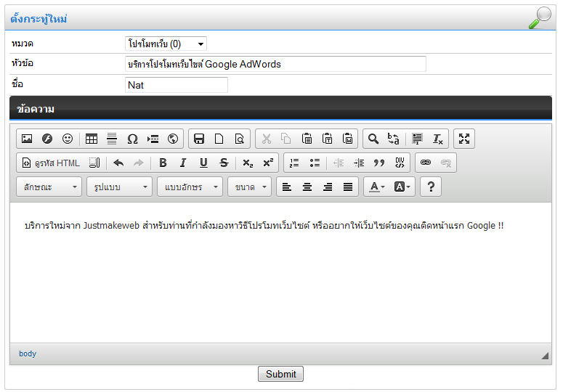The width and height of the screenshot is (563, 392).
Task: Toggle superscript formatting
Action: (x=268, y=163)
